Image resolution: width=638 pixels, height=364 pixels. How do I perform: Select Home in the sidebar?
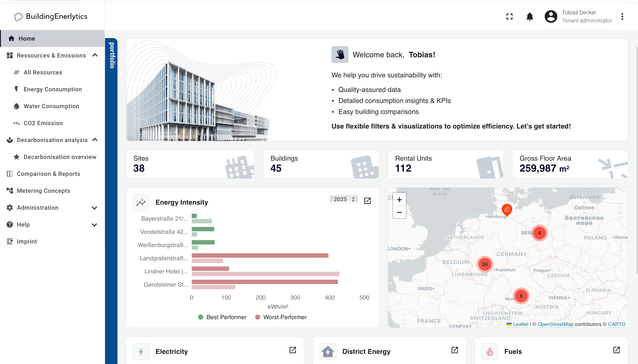click(x=26, y=38)
